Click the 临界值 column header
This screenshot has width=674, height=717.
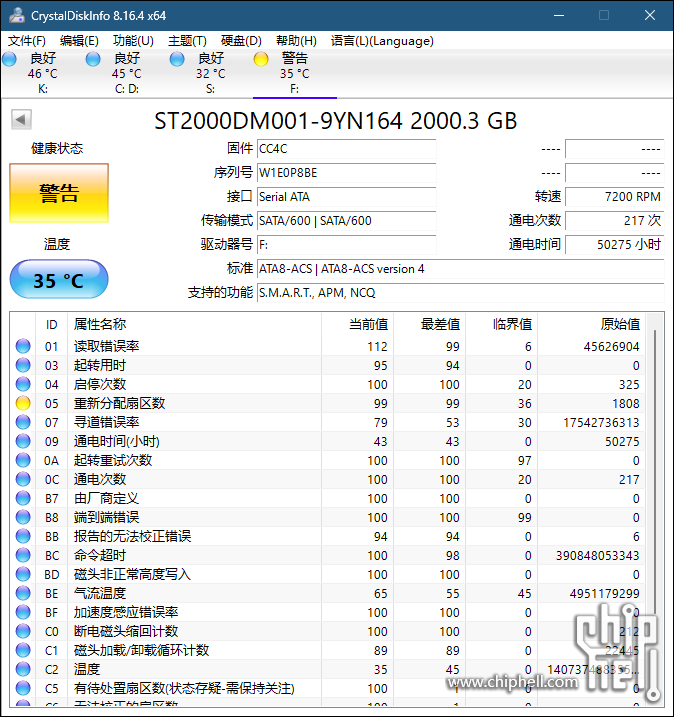click(x=502, y=324)
